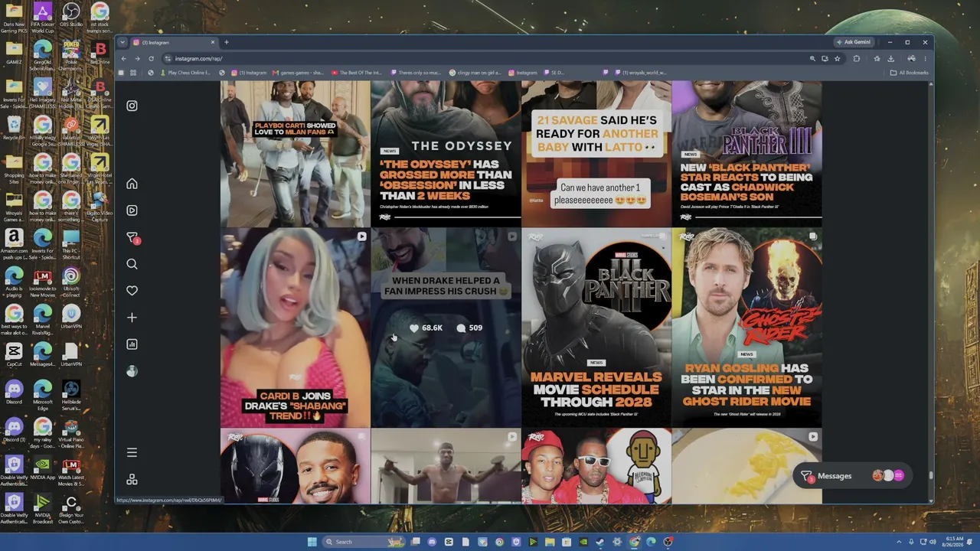980x551 pixels.
Task: Open Playboi Carti Milan fans post
Action: pyautogui.click(x=295, y=154)
